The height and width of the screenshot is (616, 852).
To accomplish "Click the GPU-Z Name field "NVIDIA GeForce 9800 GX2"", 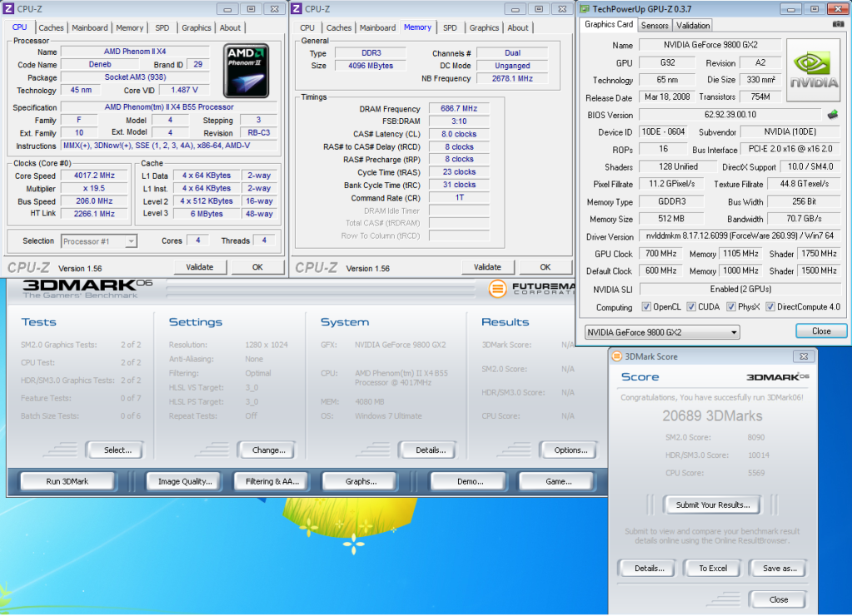I will (710, 45).
